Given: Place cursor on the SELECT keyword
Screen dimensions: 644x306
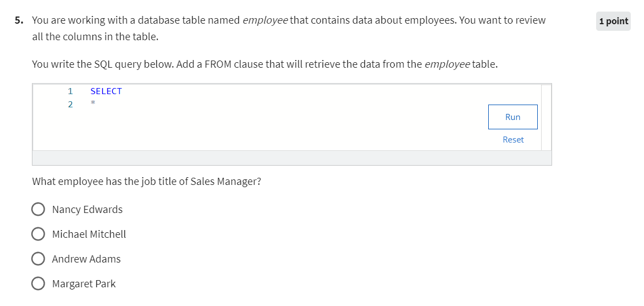Looking at the screenshot, I should pos(106,91).
